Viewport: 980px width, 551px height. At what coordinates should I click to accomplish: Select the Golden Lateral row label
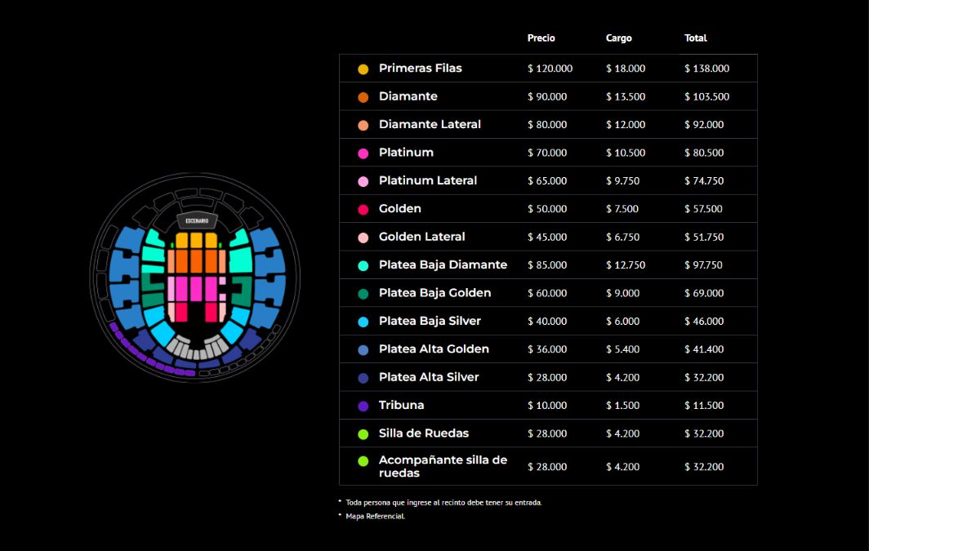(421, 237)
